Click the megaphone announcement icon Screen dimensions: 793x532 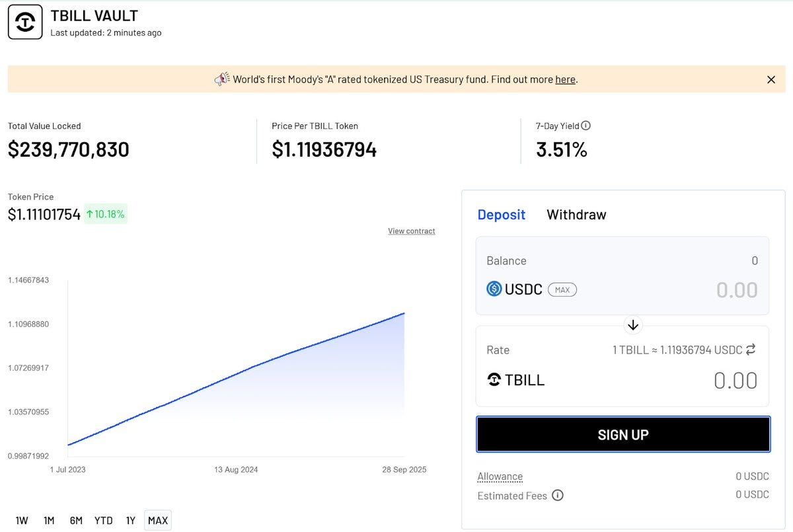(x=221, y=79)
